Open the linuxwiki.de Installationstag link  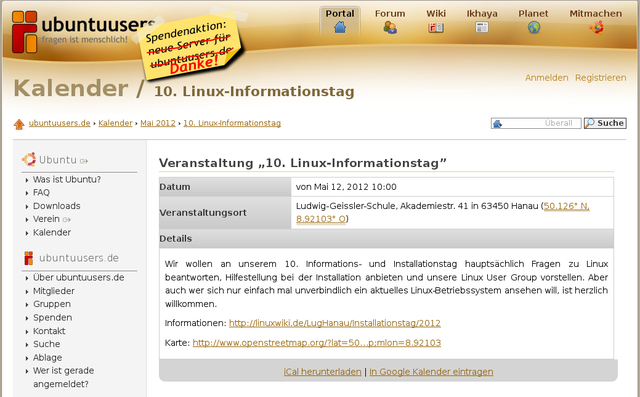[x=335, y=323]
